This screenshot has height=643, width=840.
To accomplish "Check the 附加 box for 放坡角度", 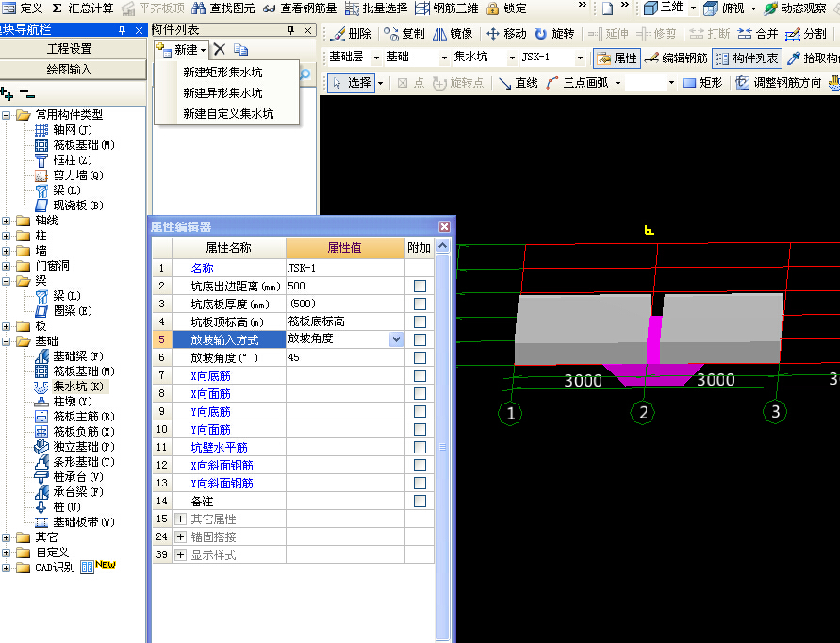I will [420, 357].
